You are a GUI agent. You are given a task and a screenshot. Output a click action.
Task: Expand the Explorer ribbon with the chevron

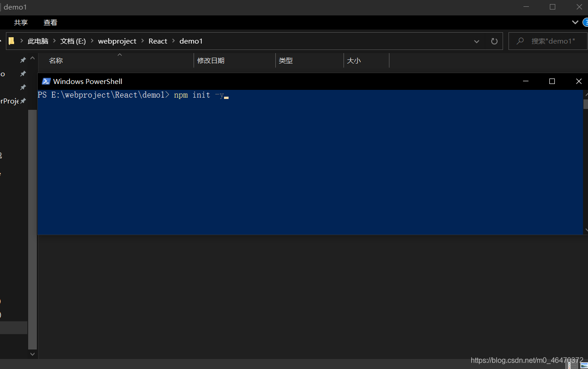tap(575, 22)
